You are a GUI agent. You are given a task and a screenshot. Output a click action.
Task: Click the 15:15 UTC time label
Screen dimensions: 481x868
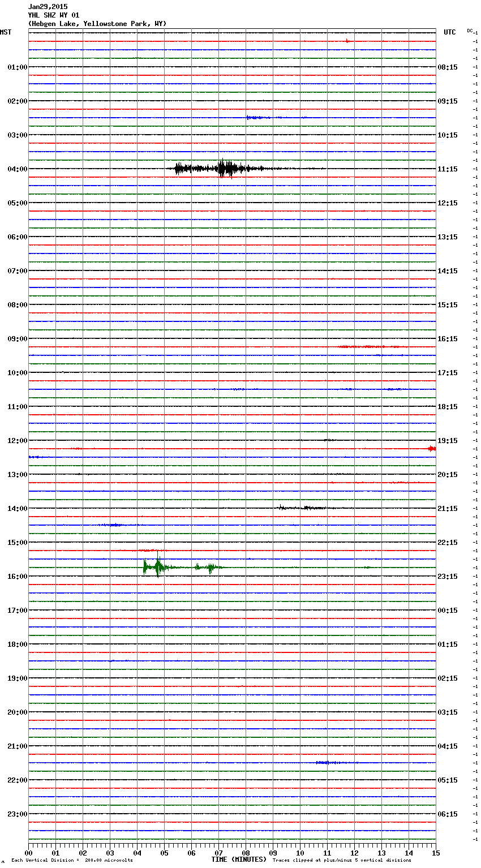(x=448, y=305)
